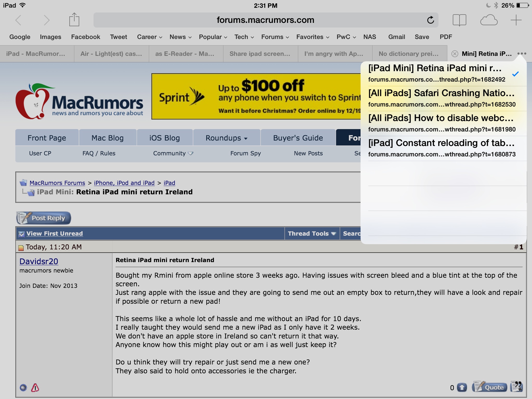Screen dimensions: 532x399
Task: Open Buyer's Guide nav tab
Action: click(298, 138)
